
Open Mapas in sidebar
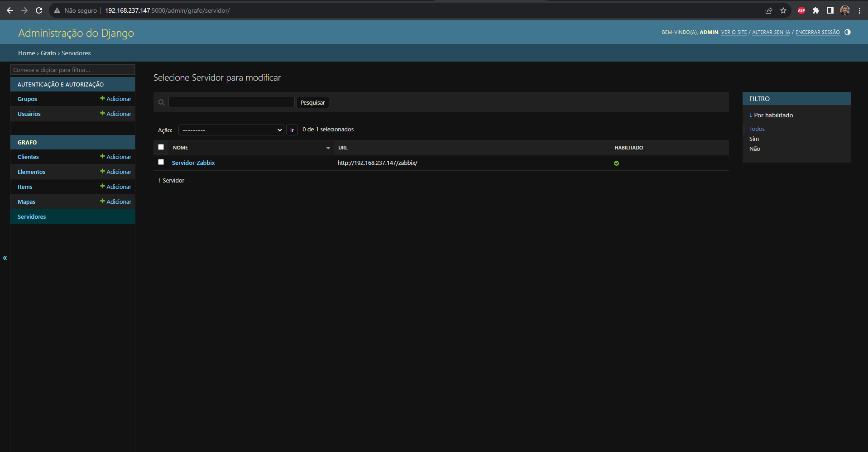[26, 202]
